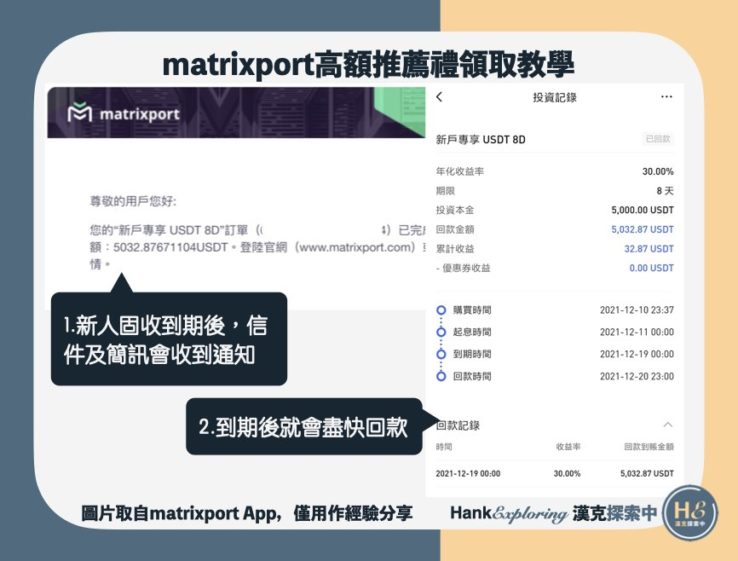This screenshot has width=738, height=561.
Task: Click the 2021-12-10 23:37 purchase time
Action: [637, 310]
